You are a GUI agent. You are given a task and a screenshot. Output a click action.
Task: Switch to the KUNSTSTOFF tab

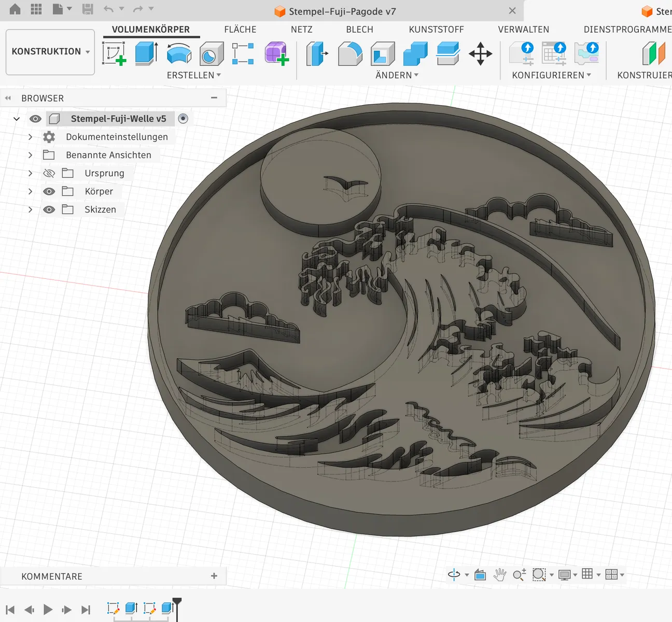pos(436,30)
